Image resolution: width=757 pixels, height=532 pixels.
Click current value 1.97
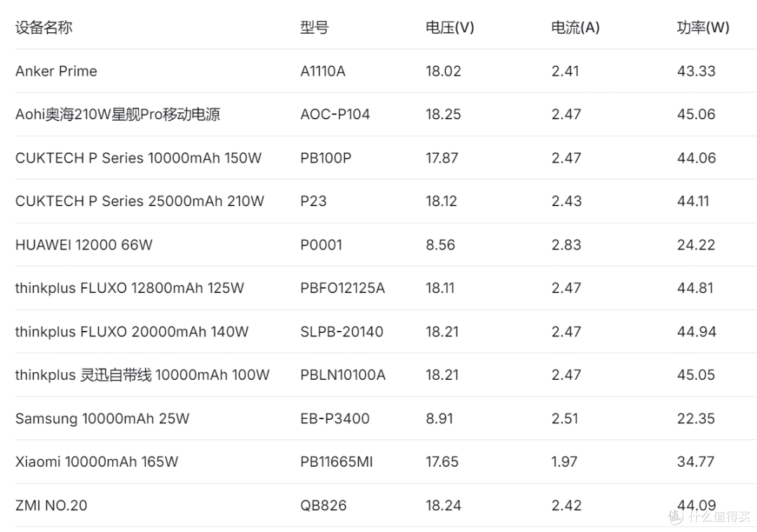(564, 462)
